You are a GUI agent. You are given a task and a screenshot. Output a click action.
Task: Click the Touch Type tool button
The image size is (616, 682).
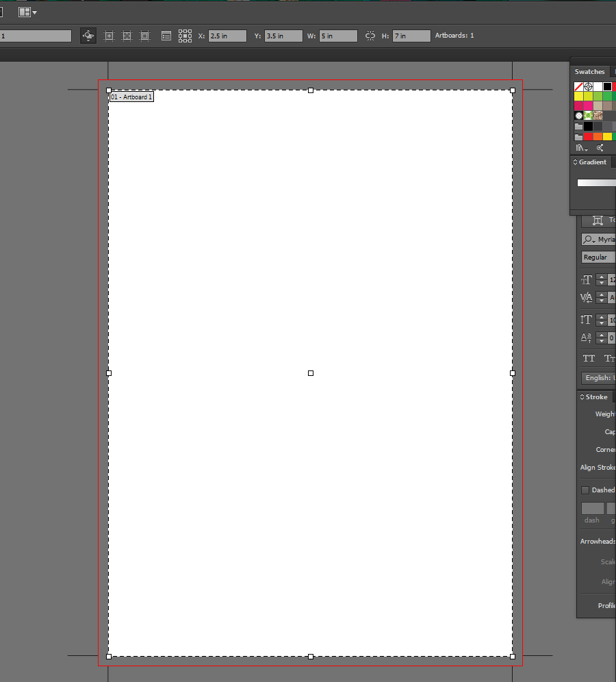(x=599, y=220)
